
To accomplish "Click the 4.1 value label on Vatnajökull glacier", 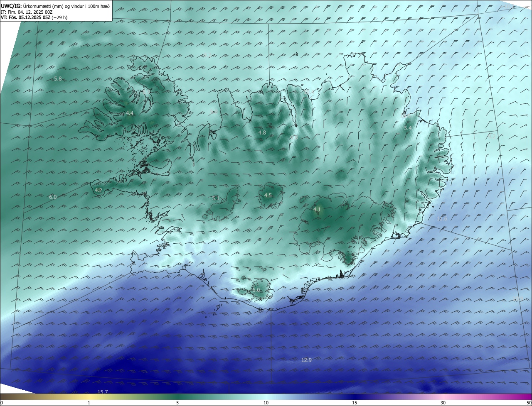I will click(x=317, y=209).
